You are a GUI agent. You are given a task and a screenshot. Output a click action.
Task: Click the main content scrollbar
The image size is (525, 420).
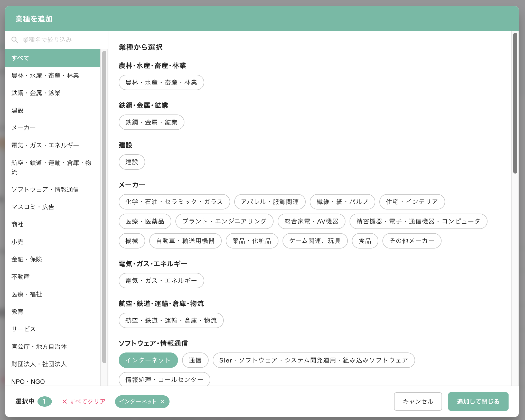point(515,103)
